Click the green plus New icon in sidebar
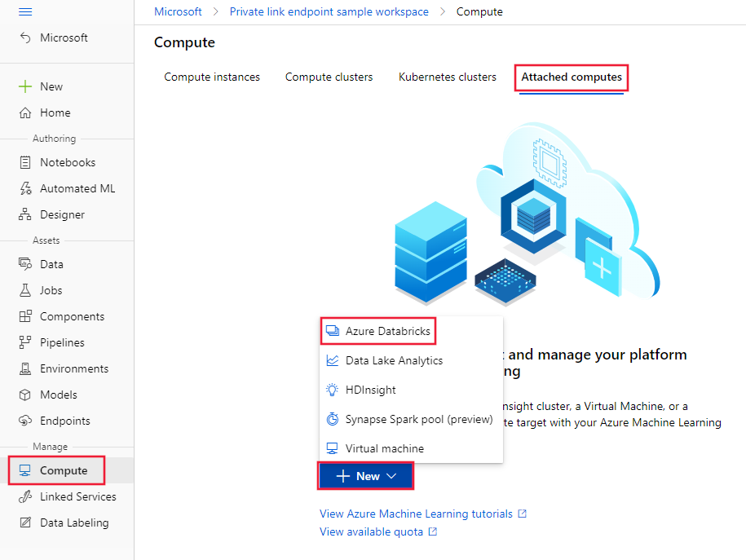 pyautogui.click(x=25, y=86)
